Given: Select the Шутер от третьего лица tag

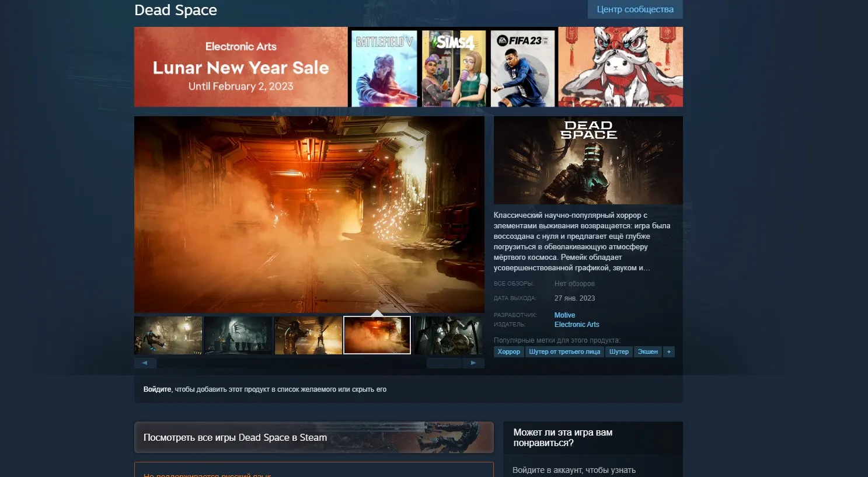Looking at the screenshot, I should tap(564, 351).
